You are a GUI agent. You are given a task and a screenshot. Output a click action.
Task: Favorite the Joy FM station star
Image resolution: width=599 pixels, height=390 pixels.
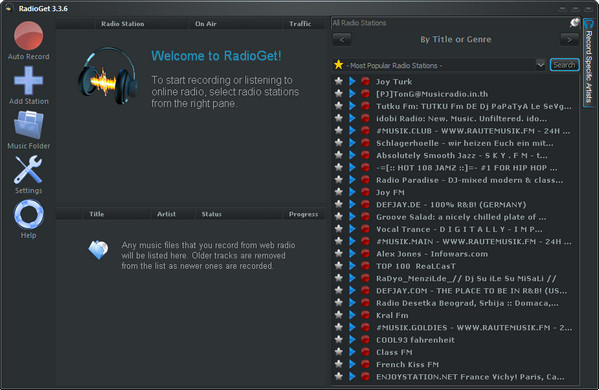[x=338, y=192]
